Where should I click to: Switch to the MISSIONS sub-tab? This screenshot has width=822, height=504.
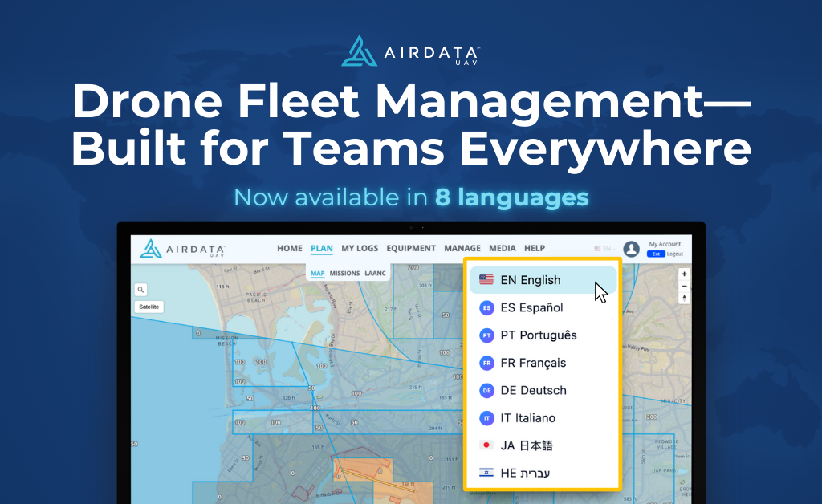click(x=344, y=274)
